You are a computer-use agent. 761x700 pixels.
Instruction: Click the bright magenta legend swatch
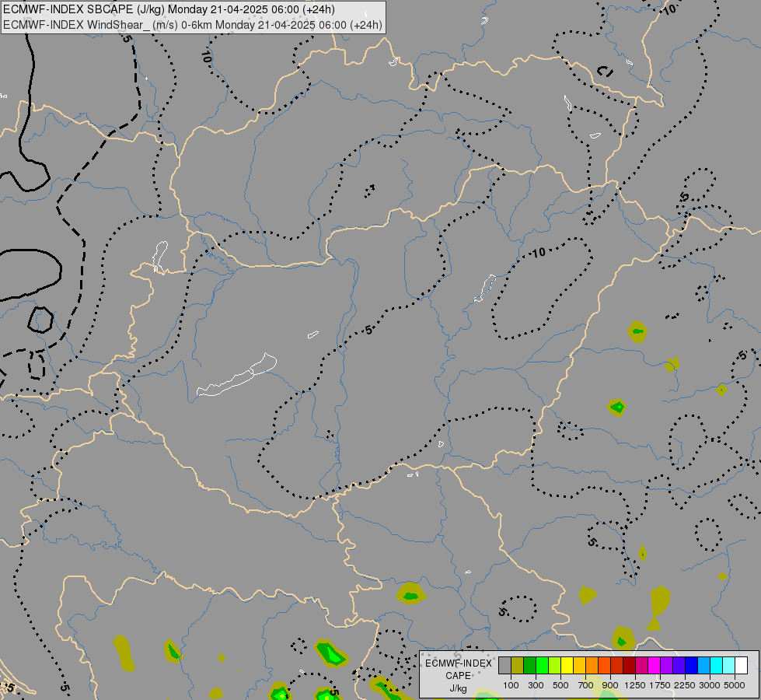tap(655, 665)
